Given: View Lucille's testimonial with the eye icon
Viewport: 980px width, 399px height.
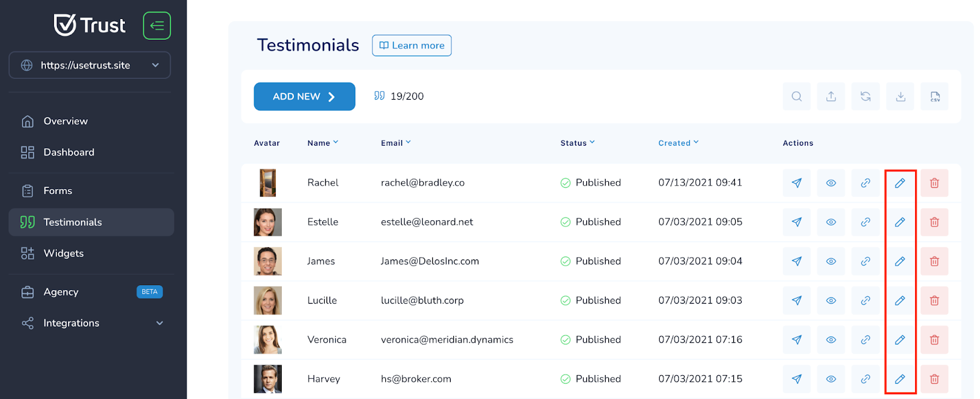Looking at the screenshot, I should tap(831, 300).
